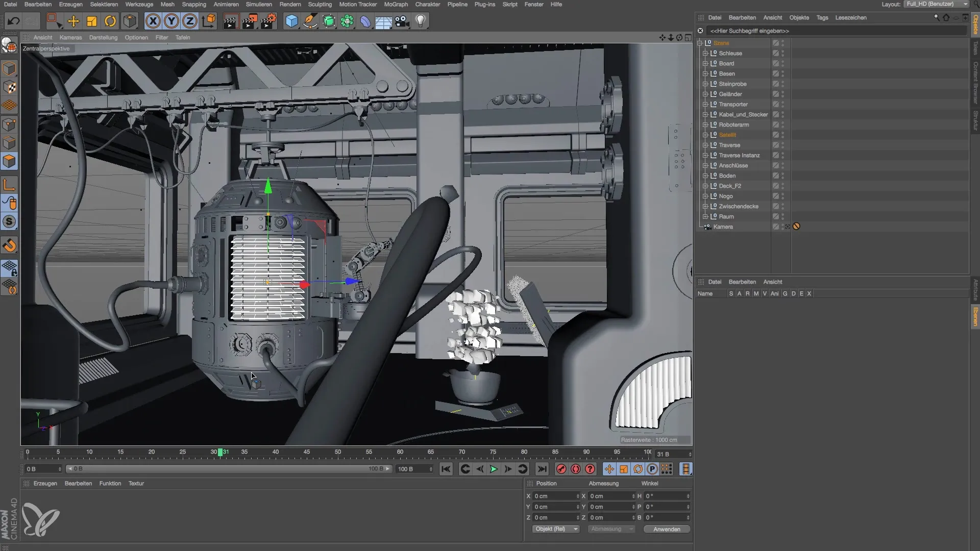The image size is (980, 551).
Task: Add a light object
Action: click(421, 21)
